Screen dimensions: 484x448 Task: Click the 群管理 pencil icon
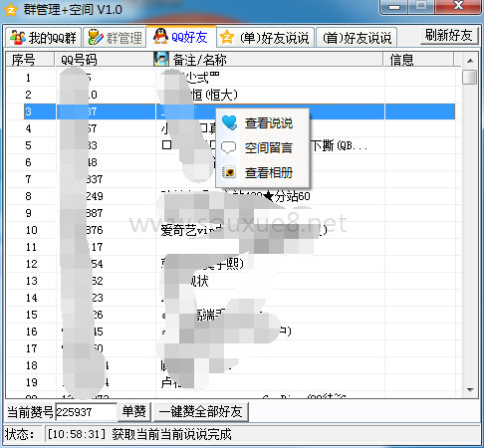click(96, 37)
